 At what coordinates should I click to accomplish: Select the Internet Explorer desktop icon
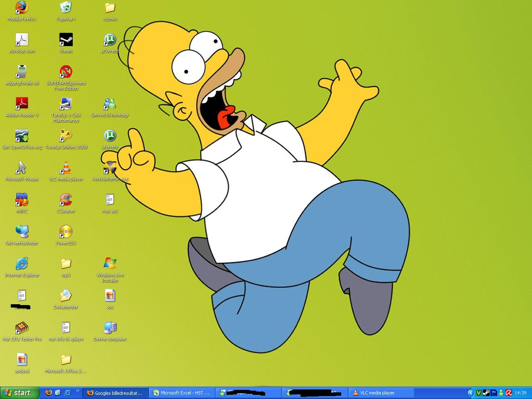pyautogui.click(x=22, y=267)
